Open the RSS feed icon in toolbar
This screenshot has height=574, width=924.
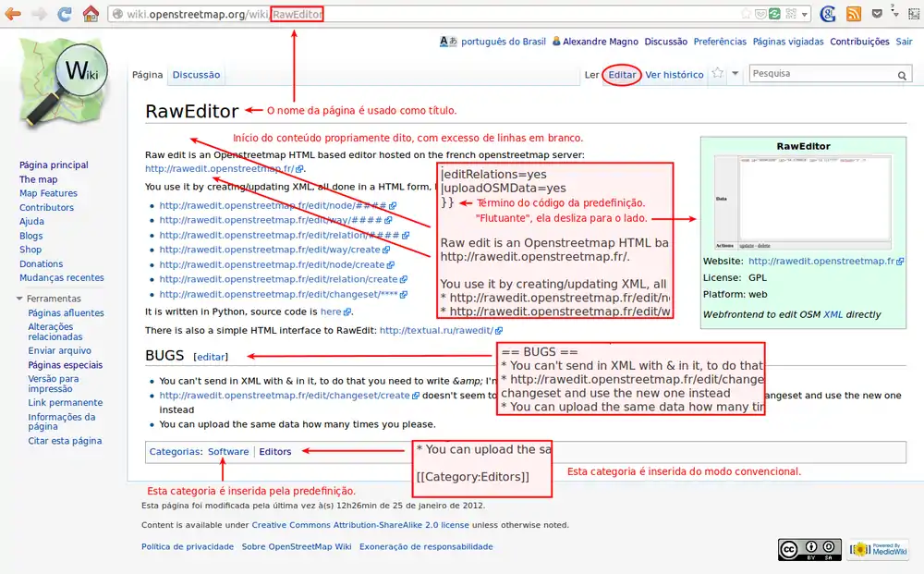tap(854, 14)
